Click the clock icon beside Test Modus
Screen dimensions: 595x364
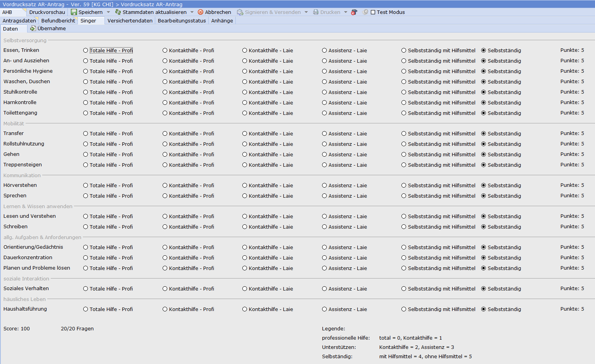(x=365, y=12)
